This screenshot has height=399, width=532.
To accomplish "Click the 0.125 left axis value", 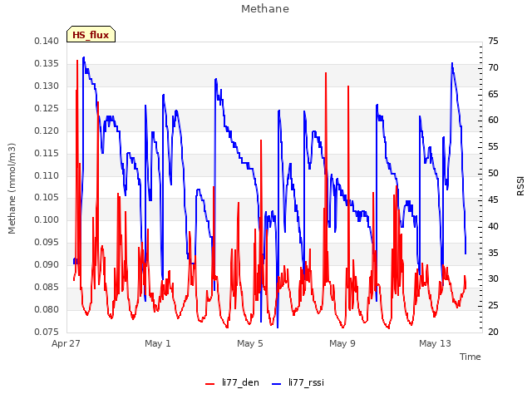I will click(x=47, y=108).
